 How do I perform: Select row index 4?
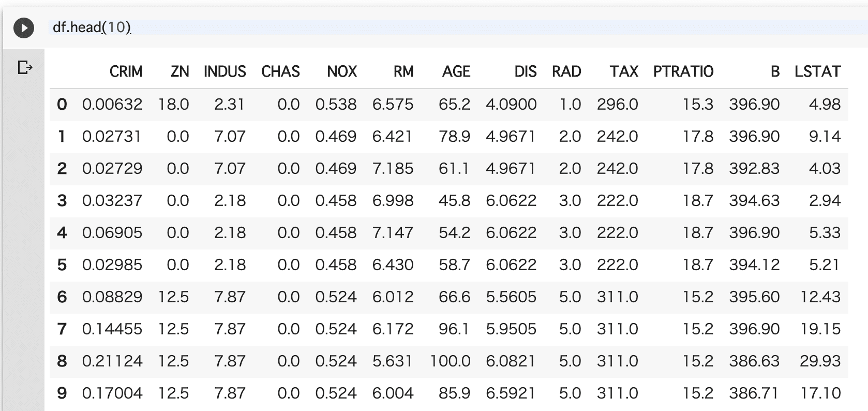[x=62, y=233]
